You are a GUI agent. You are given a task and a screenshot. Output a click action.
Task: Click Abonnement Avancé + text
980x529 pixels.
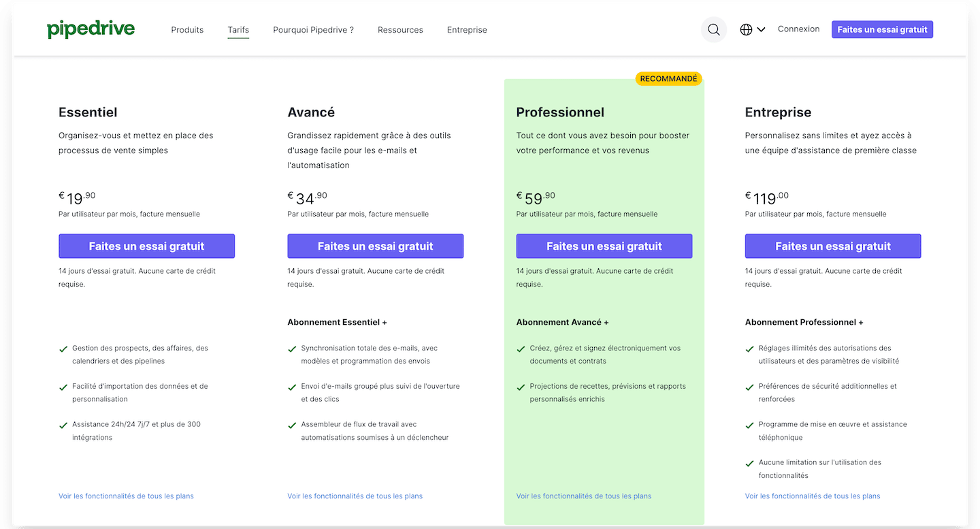click(x=562, y=322)
